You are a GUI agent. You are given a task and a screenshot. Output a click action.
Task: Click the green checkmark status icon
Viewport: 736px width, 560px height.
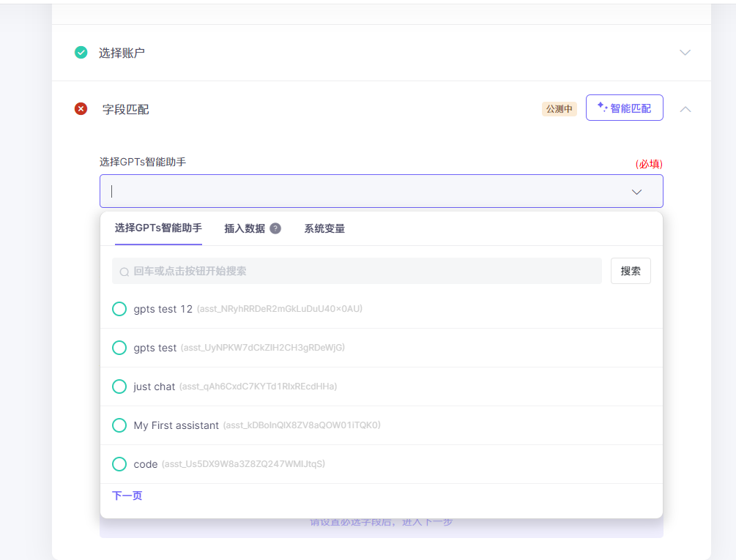[81, 53]
